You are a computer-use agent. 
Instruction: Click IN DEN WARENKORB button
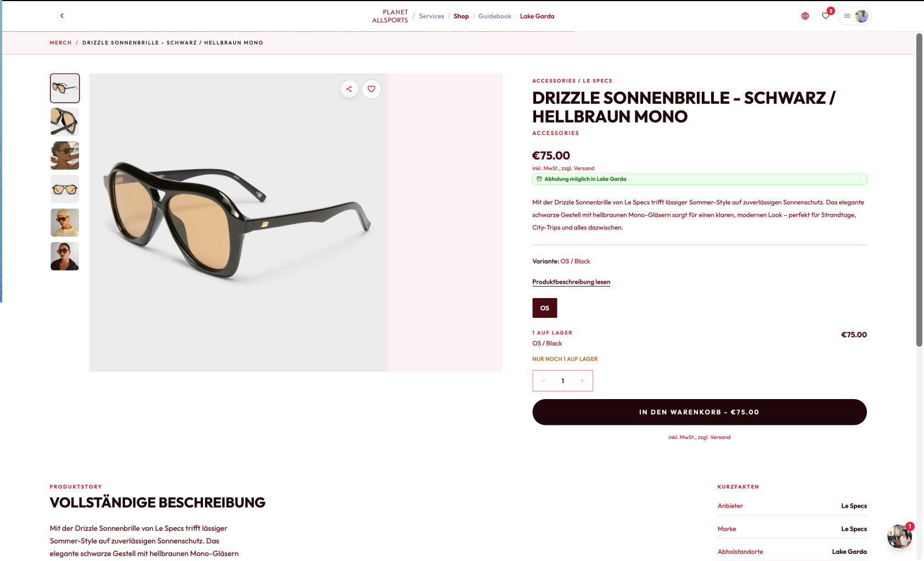click(x=700, y=412)
